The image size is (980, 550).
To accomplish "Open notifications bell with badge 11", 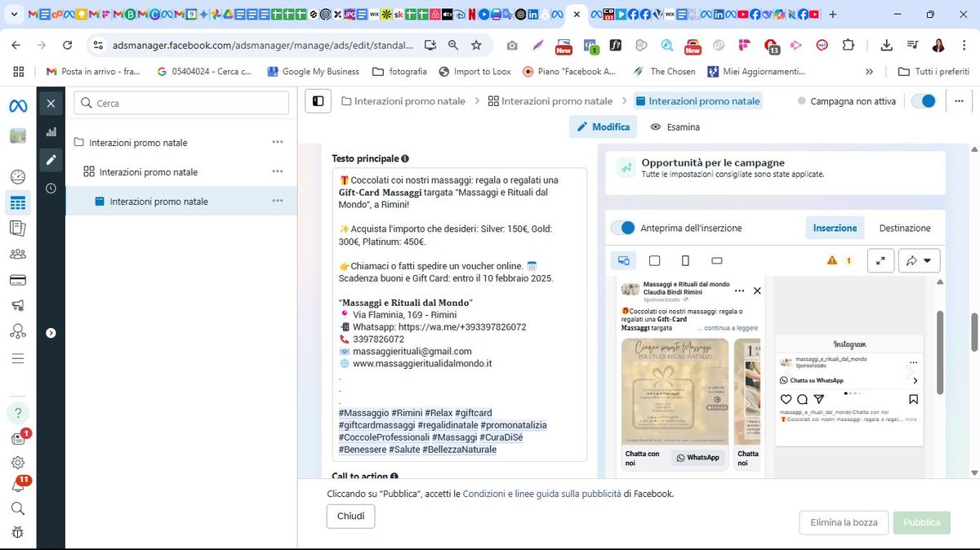I will (18, 486).
